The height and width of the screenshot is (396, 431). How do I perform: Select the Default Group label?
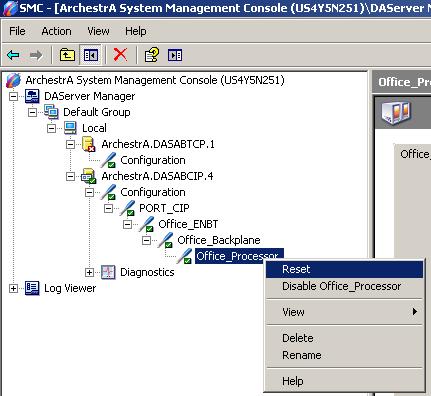point(97,112)
